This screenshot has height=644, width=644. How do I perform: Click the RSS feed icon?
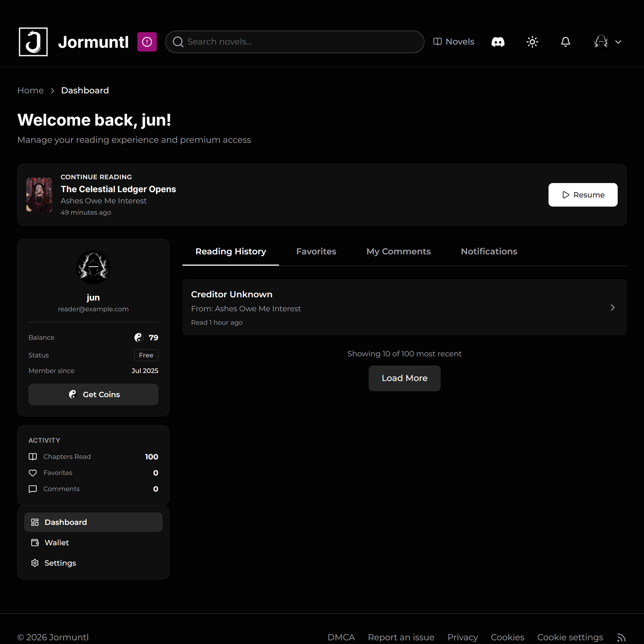pos(621,638)
